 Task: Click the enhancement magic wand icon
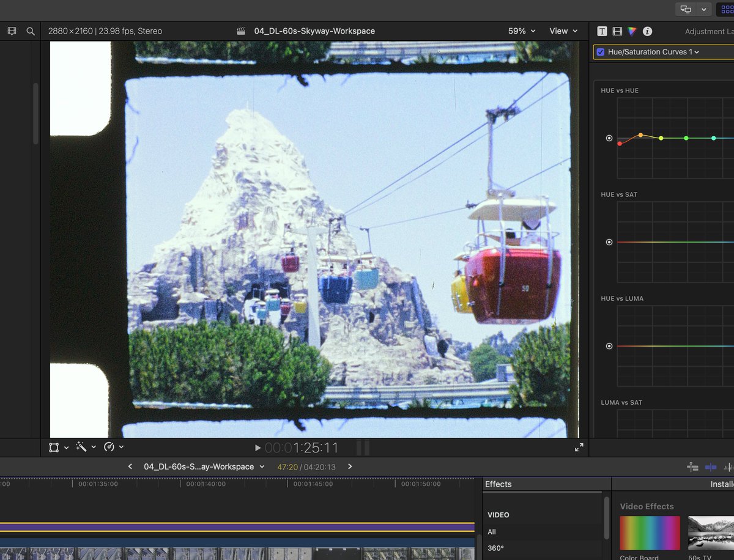click(81, 448)
